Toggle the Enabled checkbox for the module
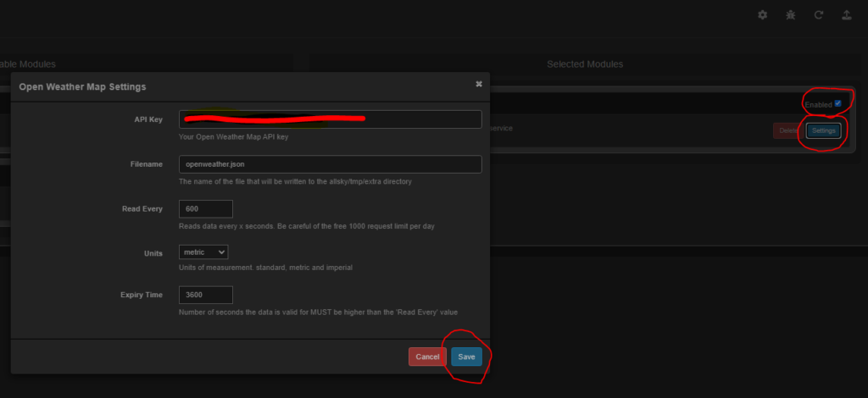Image resolution: width=868 pixels, height=398 pixels. tap(837, 103)
